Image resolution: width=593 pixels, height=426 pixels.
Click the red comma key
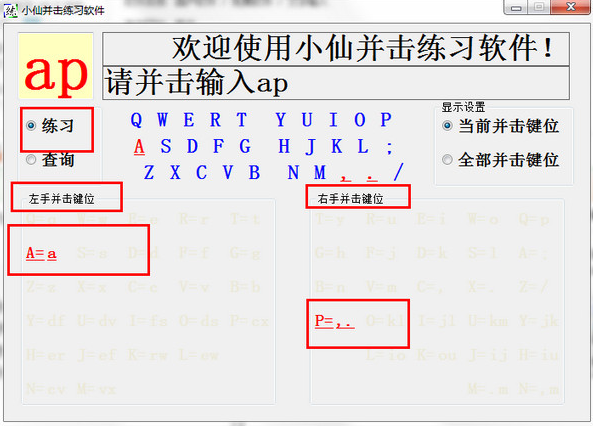345,177
